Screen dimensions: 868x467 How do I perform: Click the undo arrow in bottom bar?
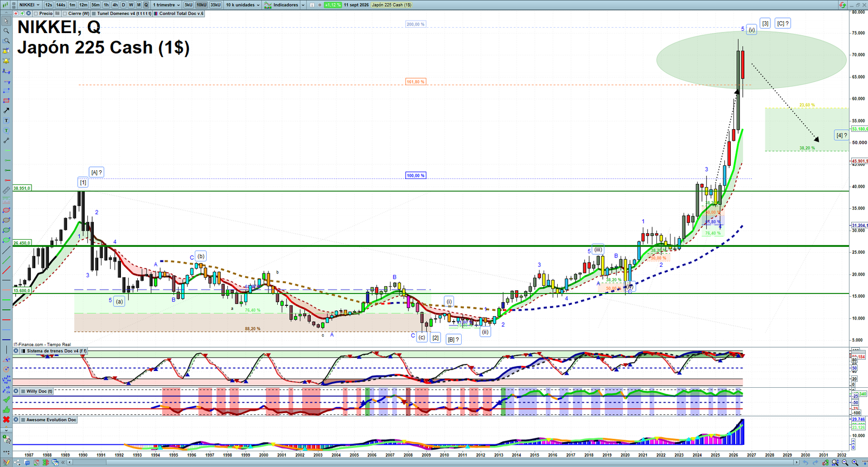[x=806, y=463]
